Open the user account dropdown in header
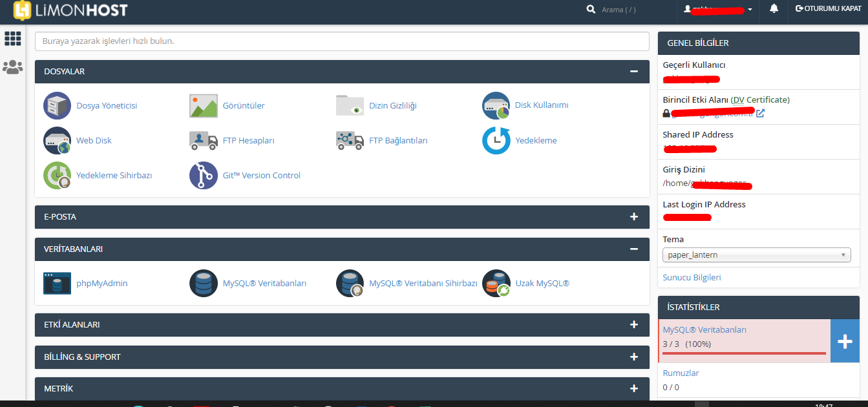This screenshot has height=407, width=868. click(718, 9)
